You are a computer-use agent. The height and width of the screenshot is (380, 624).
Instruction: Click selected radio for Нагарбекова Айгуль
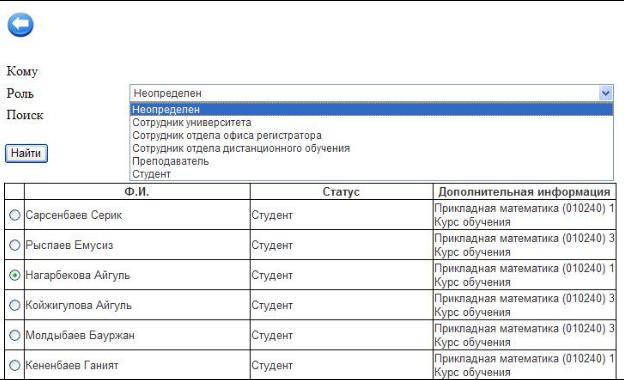15,275
